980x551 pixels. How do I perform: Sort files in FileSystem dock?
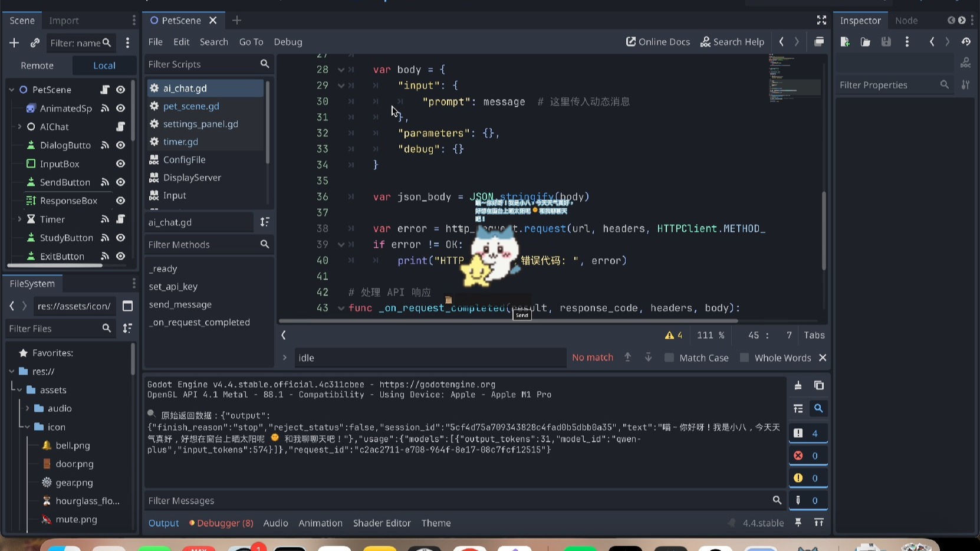(x=127, y=329)
